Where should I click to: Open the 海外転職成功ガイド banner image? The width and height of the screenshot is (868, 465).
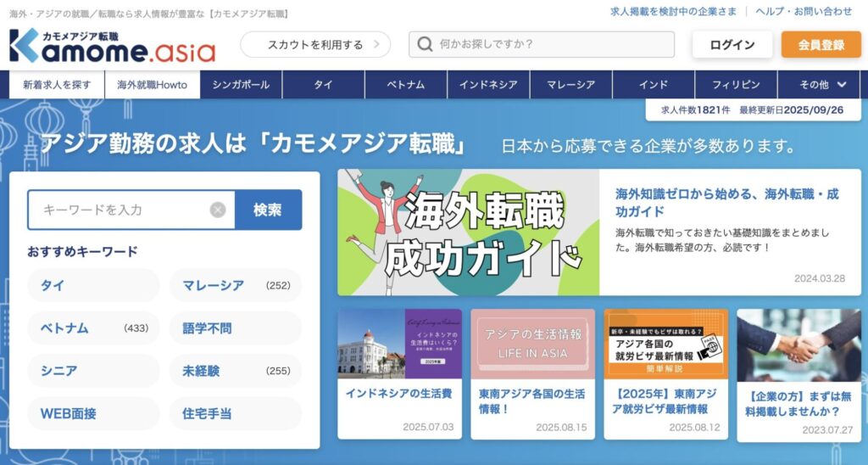(468, 232)
